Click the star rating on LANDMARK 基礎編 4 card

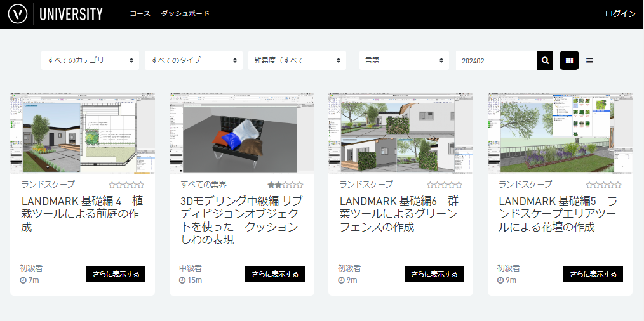[126, 185]
